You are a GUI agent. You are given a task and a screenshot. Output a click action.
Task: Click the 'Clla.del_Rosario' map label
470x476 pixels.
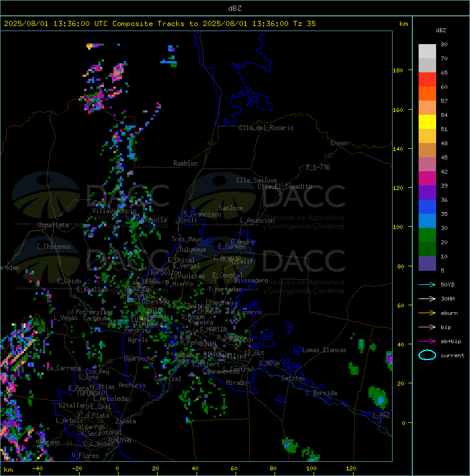[x=266, y=128]
